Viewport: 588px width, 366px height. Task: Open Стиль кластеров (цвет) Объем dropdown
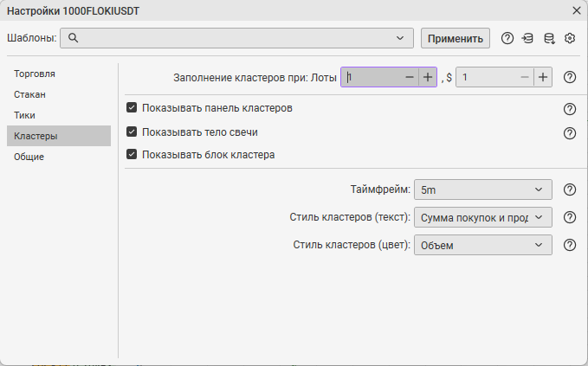coord(483,246)
